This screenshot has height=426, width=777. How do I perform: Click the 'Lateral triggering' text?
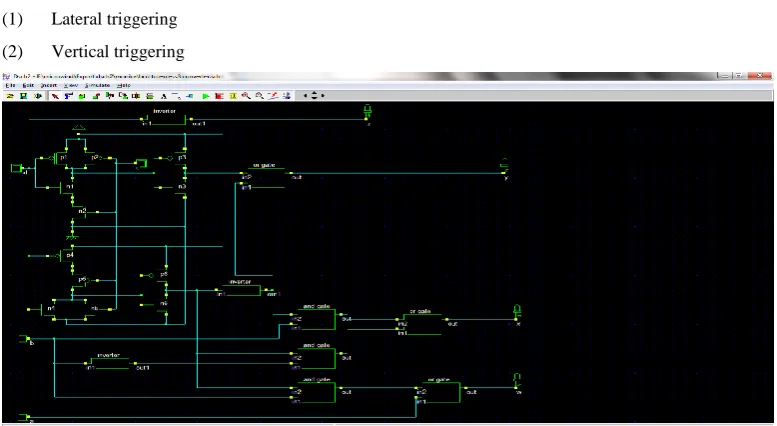pos(114,19)
